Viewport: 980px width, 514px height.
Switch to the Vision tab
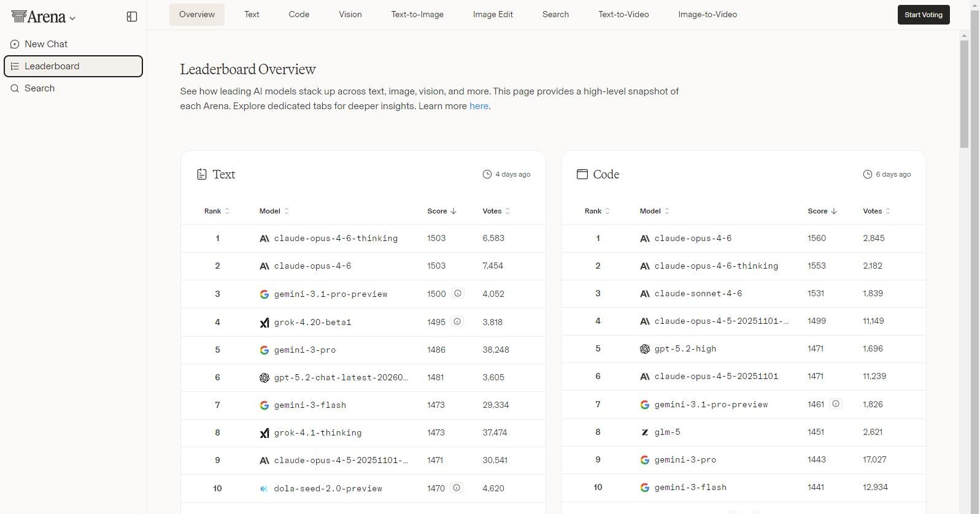click(350, 14)
